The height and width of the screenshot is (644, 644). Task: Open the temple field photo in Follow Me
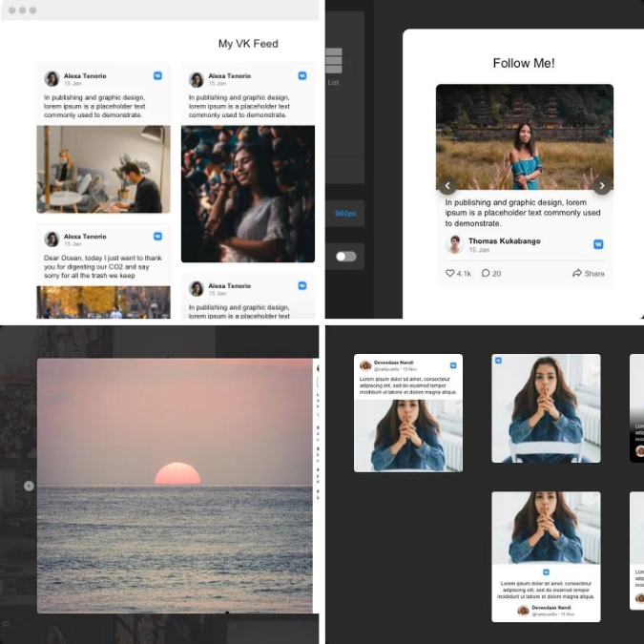(525, 136)
